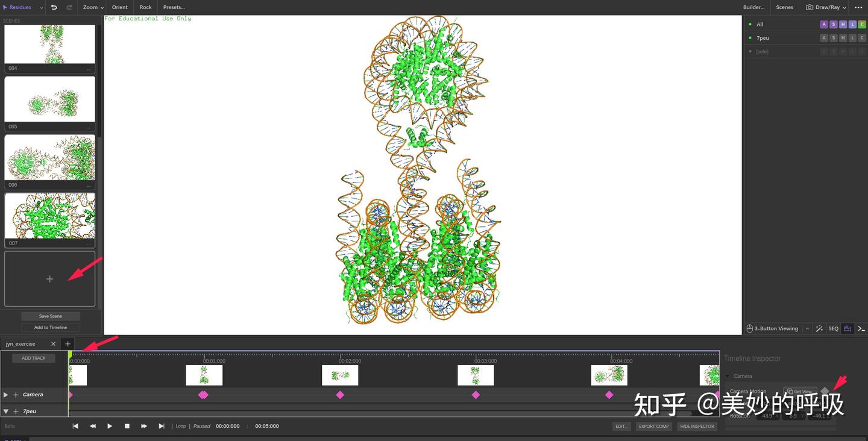Step forward with the fast-forward button
Image resolution: width=868 pixels, height=441 pixels.
(x=144, y=426)
